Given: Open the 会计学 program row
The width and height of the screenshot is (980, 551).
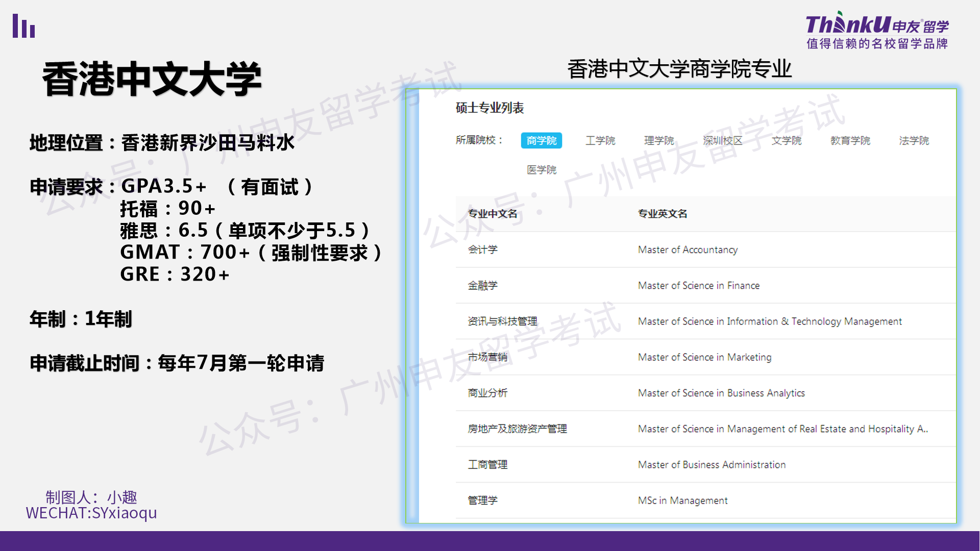Looking at the screenshot, I should click(706, 249).
